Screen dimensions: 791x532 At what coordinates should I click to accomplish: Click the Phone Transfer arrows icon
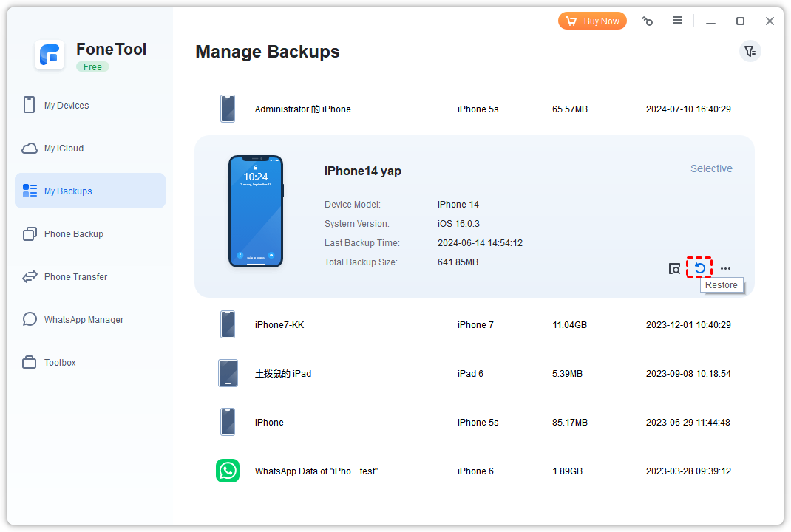point(30,276)
